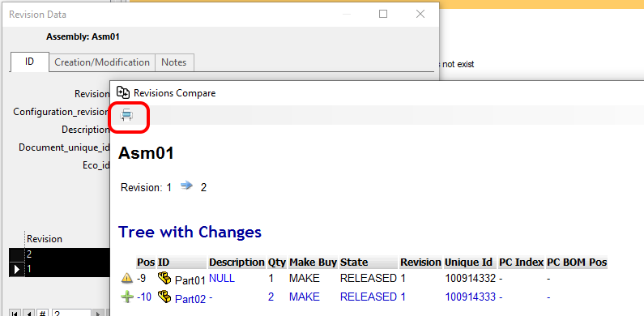
Task: Click the Unique Id column header
Action: tap(471, 263)
